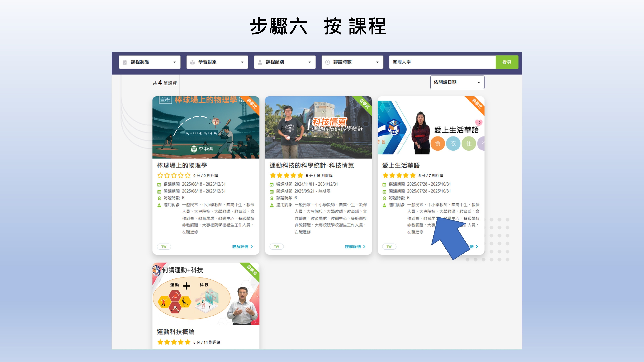Click calendar icon next to 選課期間 on 棒球場上的物理學

(x=159, y=184)
